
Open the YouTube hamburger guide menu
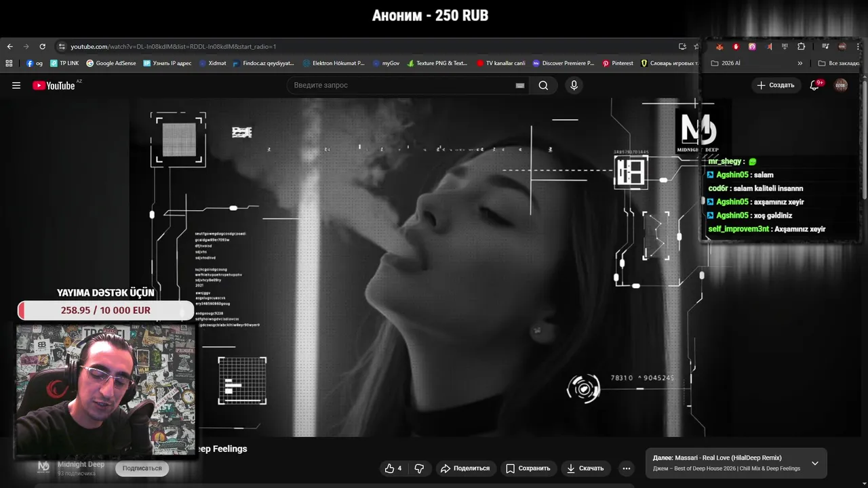pos(16,85)
